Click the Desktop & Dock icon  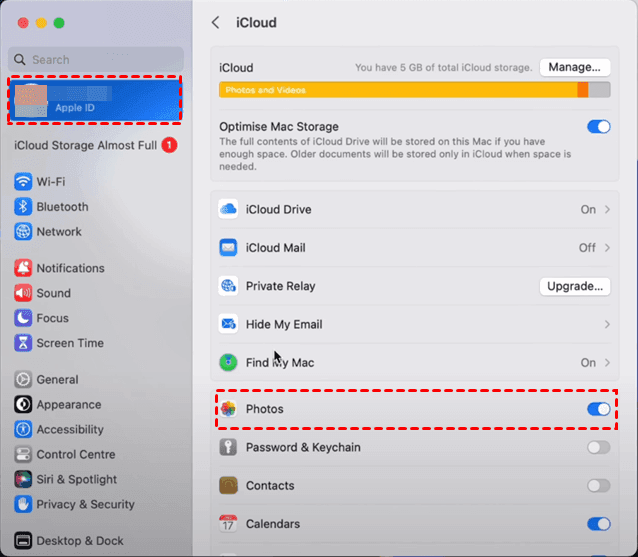[x=23, y=541]
